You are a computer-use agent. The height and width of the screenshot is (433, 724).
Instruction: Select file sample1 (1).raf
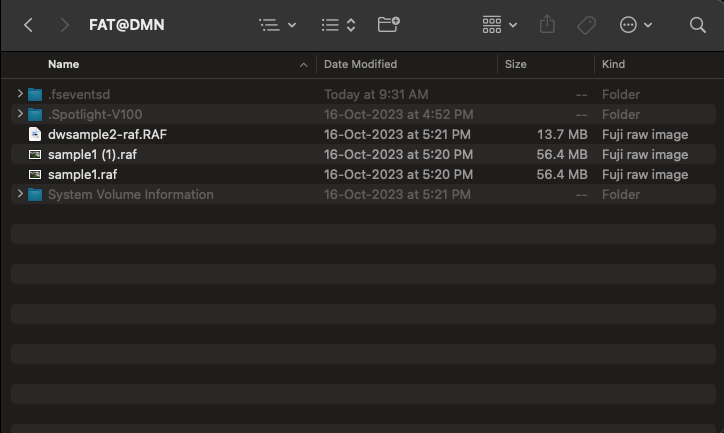(92, 155)
